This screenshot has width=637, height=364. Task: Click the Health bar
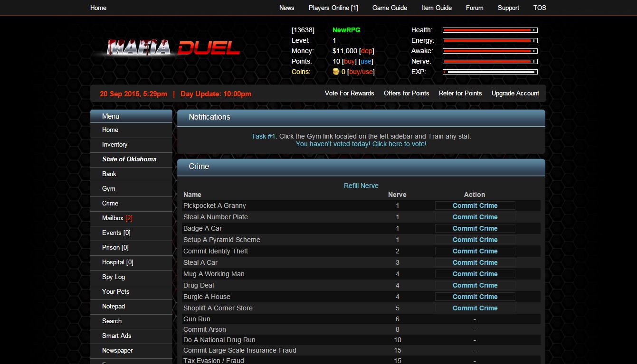(x=490, y=30)
